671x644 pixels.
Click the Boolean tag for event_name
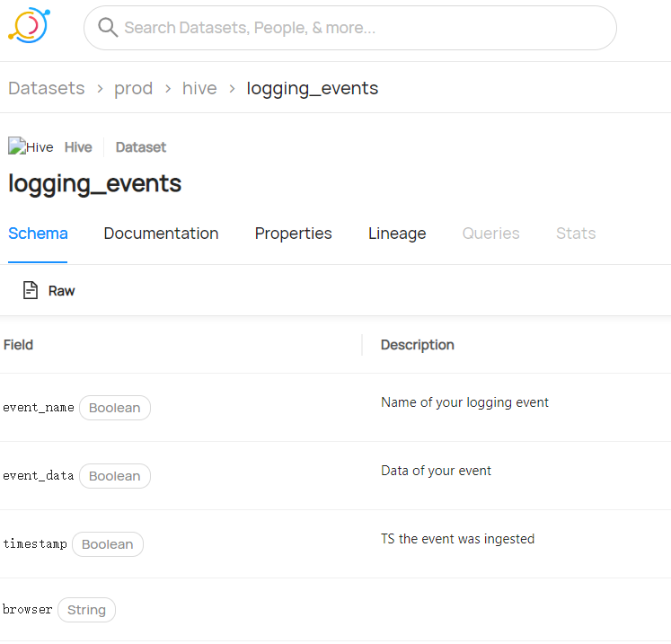[115, 408]
